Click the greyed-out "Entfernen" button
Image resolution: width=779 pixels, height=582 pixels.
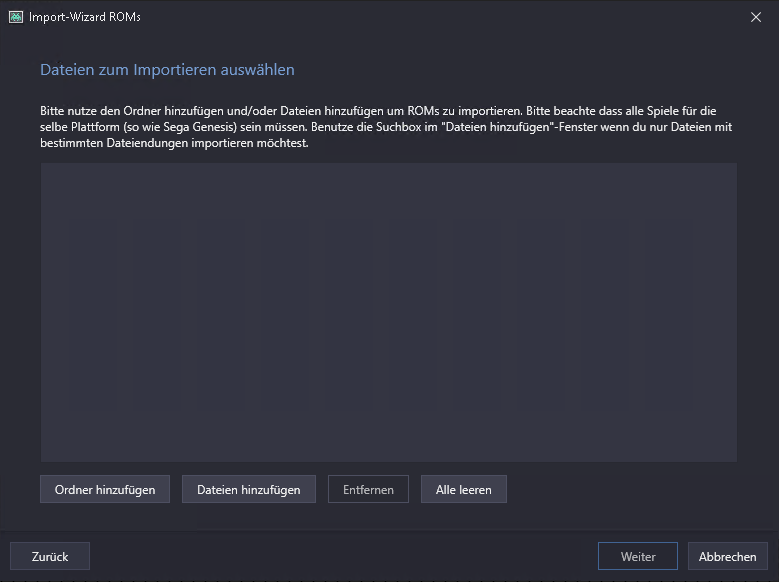368,489
